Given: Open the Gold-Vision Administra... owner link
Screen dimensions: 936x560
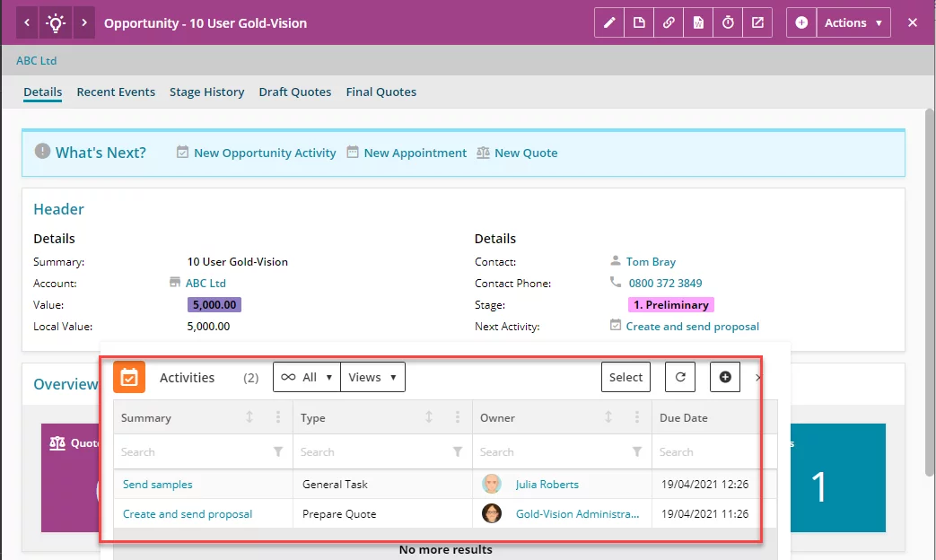Looking at the screenshot, I should click(x=577, y=514).
